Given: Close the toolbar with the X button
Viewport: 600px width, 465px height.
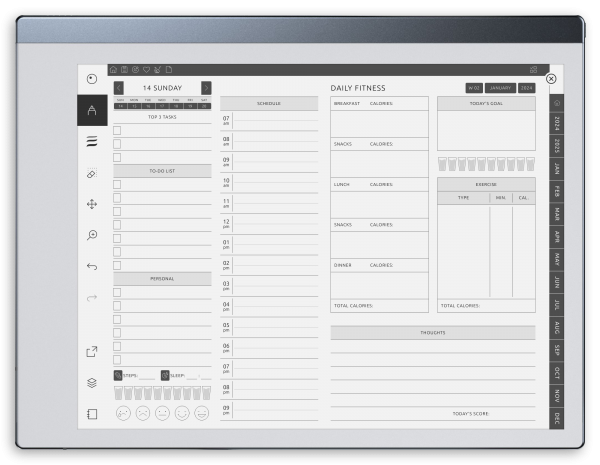Looking at the screenshot, I should (551, 79).
